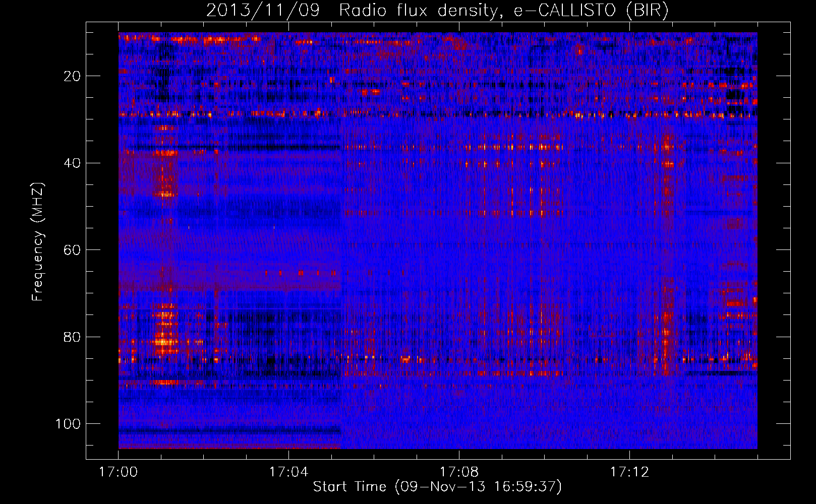Click the e-CALLISTO (BIR) label in title
Screen dimensions: 816x504
591,11
